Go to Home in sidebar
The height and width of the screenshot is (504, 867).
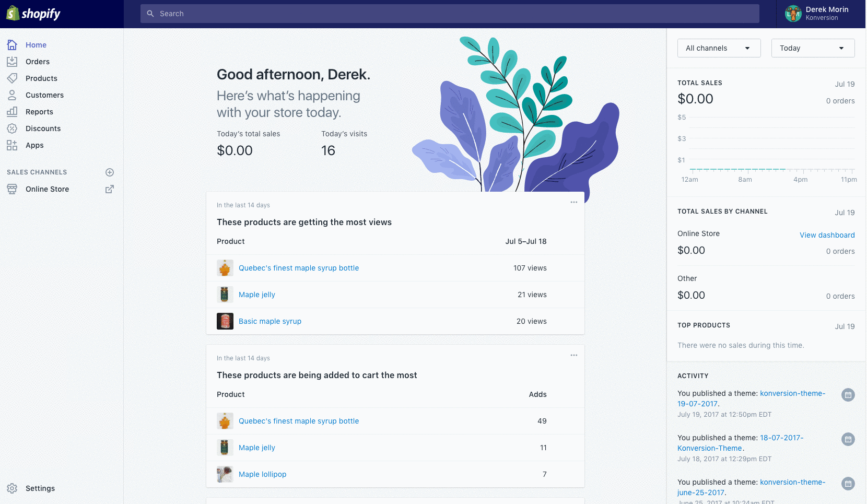coord(36,45)
